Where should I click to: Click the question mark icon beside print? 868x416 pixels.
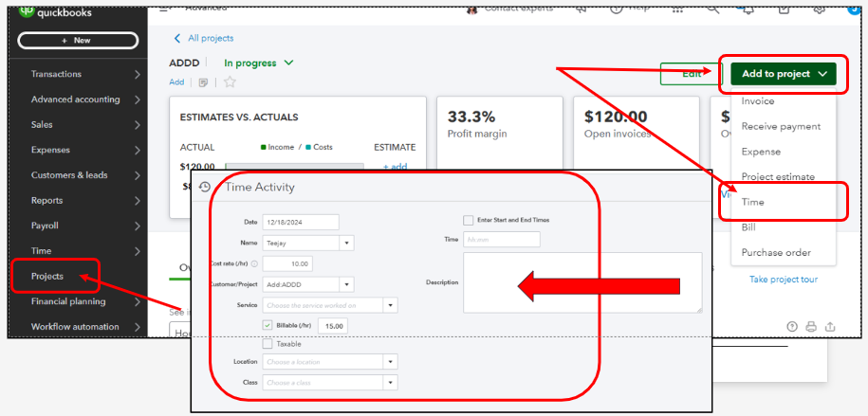(x=792, y=326)
